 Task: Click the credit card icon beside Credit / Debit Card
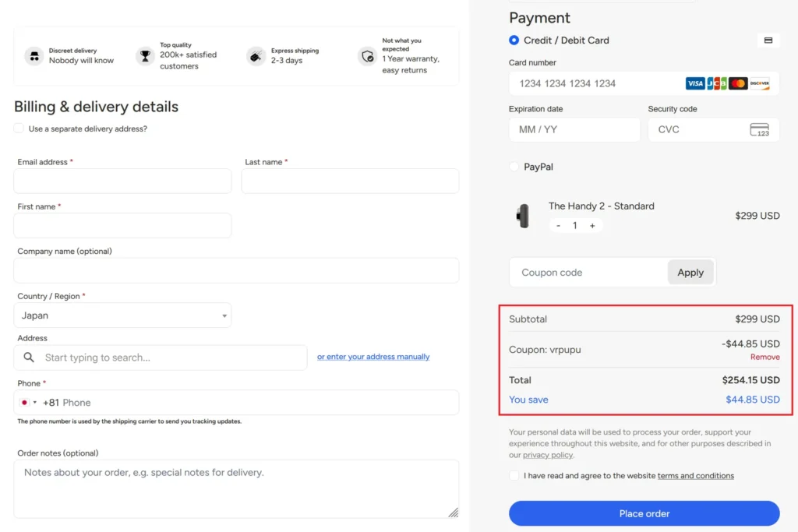click(768, 41)
